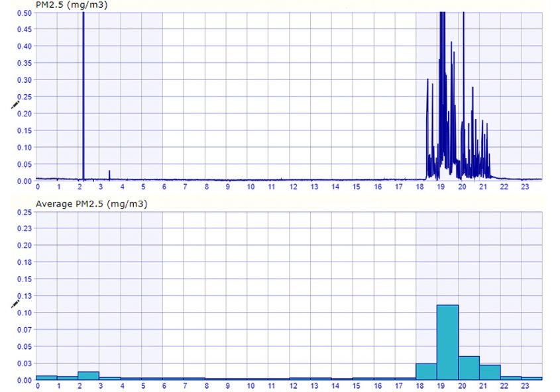Click the 'Average PM2.5 (mg/m3)' chart title

[x=91, y=204]
